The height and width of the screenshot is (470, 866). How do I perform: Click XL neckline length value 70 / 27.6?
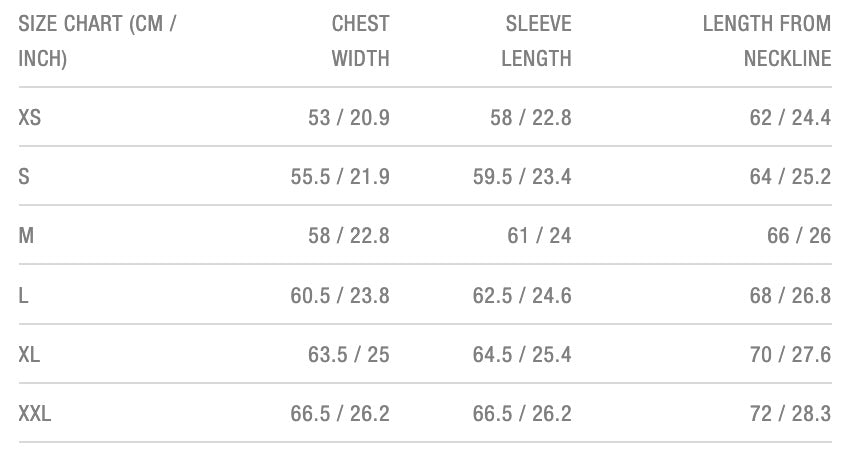tap(790, 354)
